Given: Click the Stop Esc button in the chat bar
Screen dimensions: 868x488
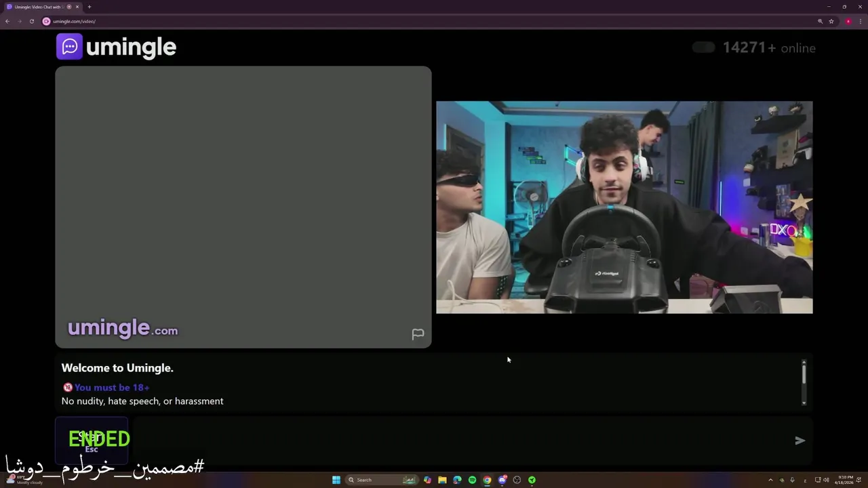Looking at the screenshot, I should (92, 440).
